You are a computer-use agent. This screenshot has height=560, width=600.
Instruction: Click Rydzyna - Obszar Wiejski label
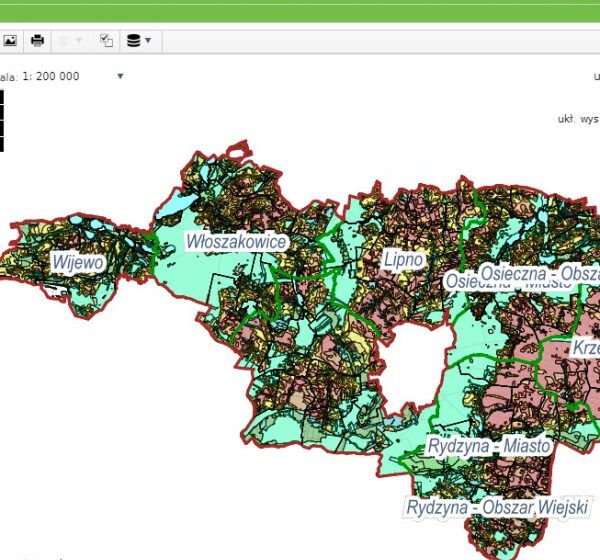[x=496, y=507]
